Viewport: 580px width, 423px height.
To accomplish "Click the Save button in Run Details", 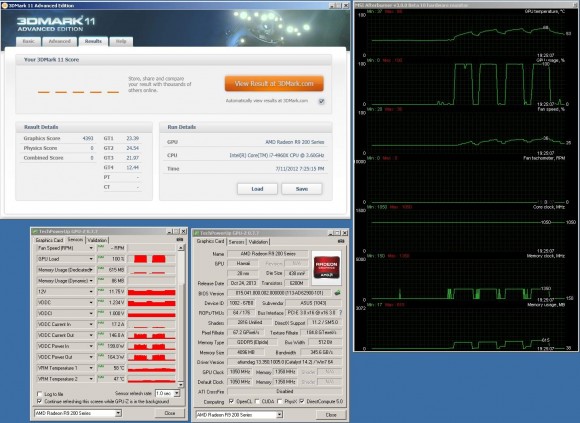I will (x=302, y=189).
